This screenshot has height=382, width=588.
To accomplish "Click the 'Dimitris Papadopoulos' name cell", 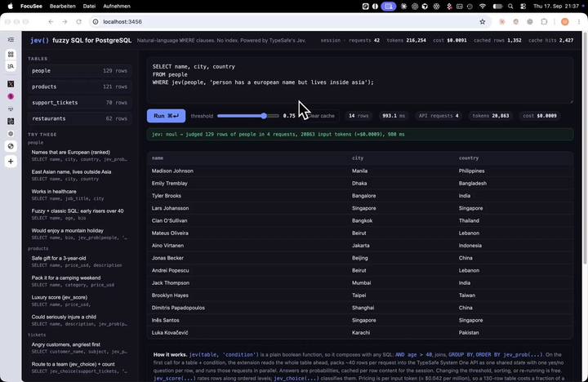I will (178, 308).
